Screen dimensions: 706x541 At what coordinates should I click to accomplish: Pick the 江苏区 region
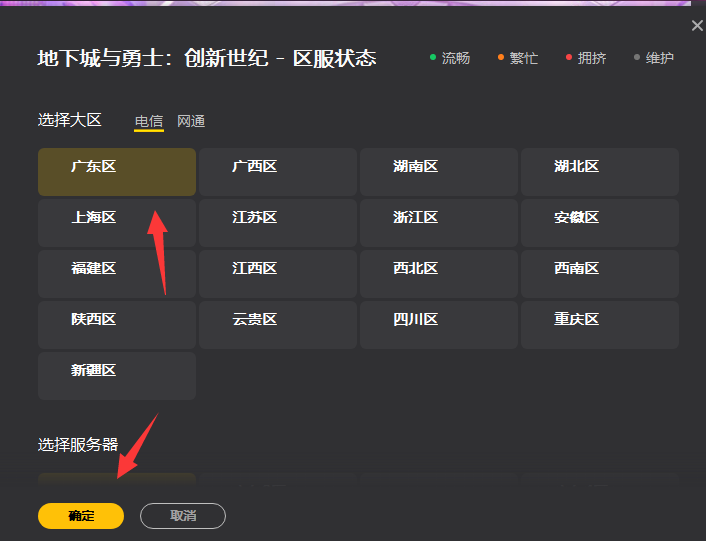coord(278,223)
